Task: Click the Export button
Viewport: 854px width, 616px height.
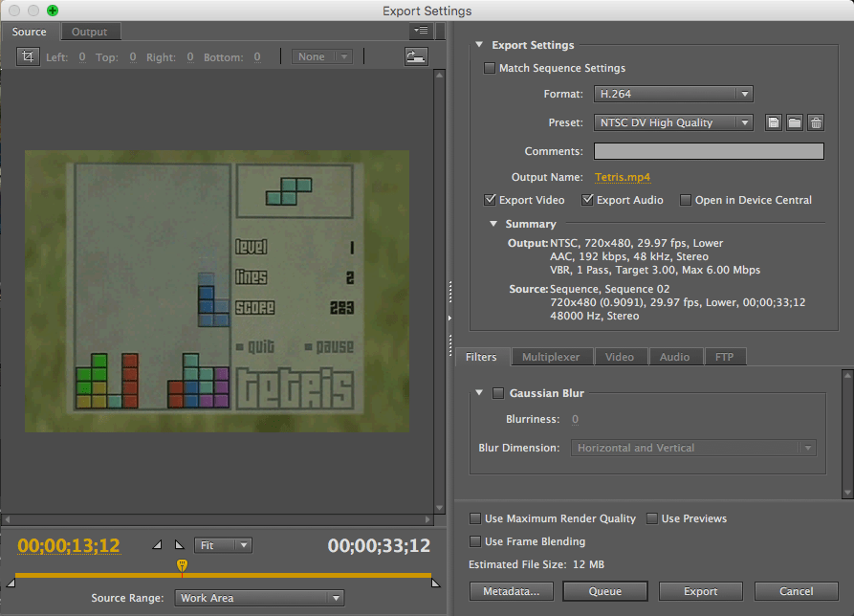Action: (x=700, y=591)
